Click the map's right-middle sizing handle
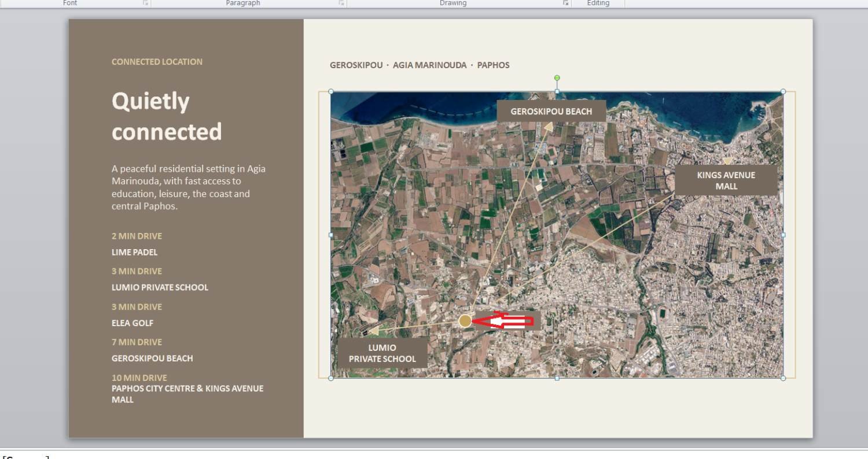868x459 pixels. 783,235
